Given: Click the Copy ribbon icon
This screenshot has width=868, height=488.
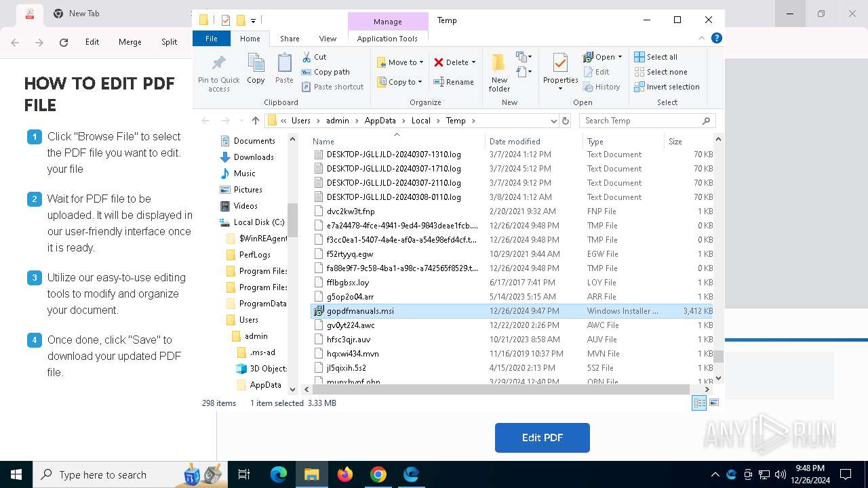Looking at the screenshot, I should [256, 68].
